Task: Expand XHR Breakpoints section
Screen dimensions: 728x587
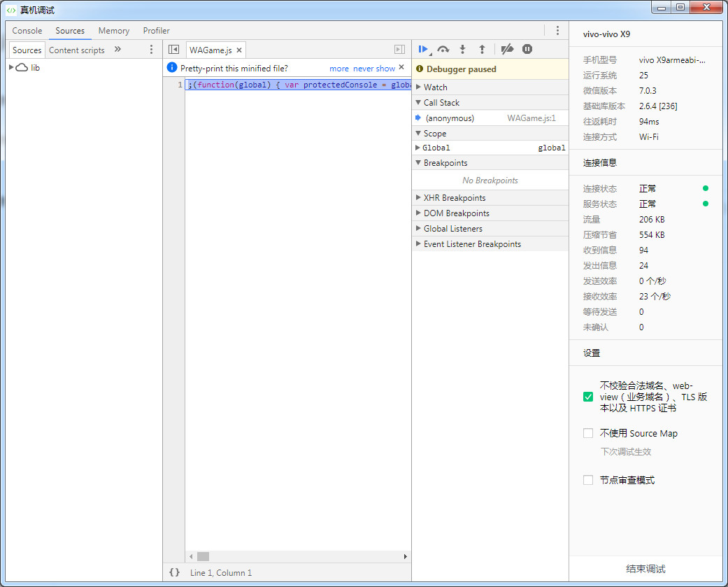Action: pos(454,198)
